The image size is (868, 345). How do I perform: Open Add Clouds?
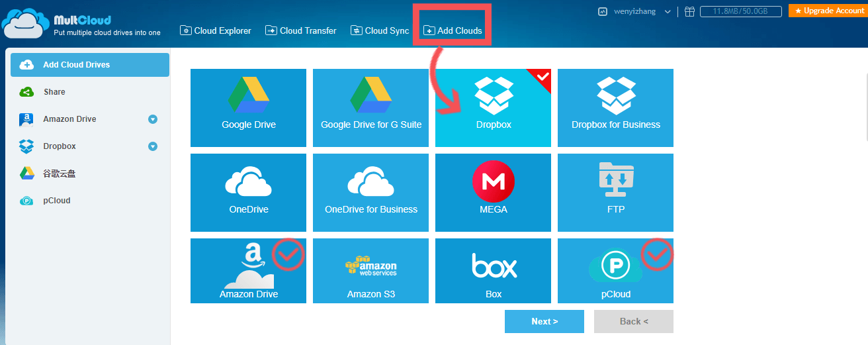(x=453, y=30)
